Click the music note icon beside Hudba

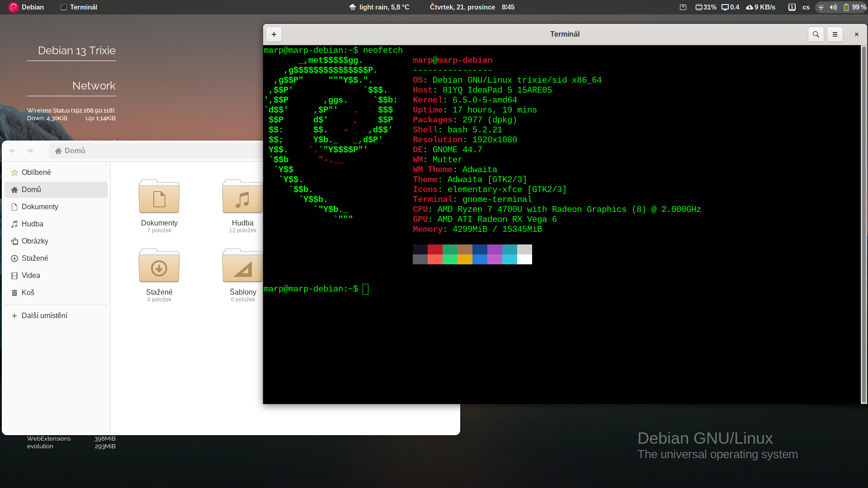point(14,224)
